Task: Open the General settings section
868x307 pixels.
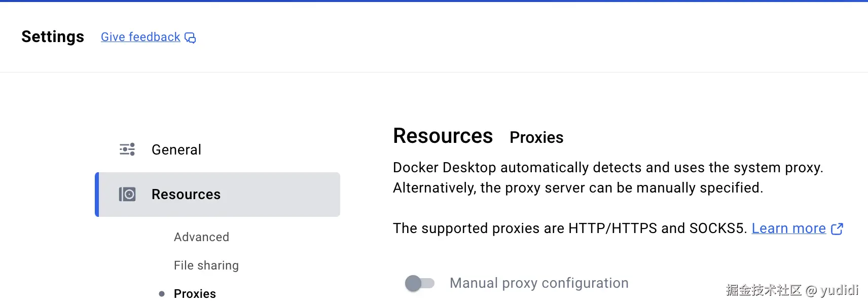Action: [176, 150]
